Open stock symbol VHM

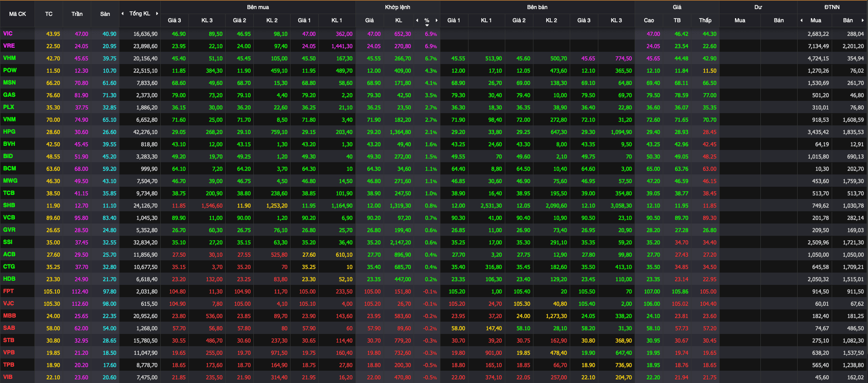coord(9,58)
